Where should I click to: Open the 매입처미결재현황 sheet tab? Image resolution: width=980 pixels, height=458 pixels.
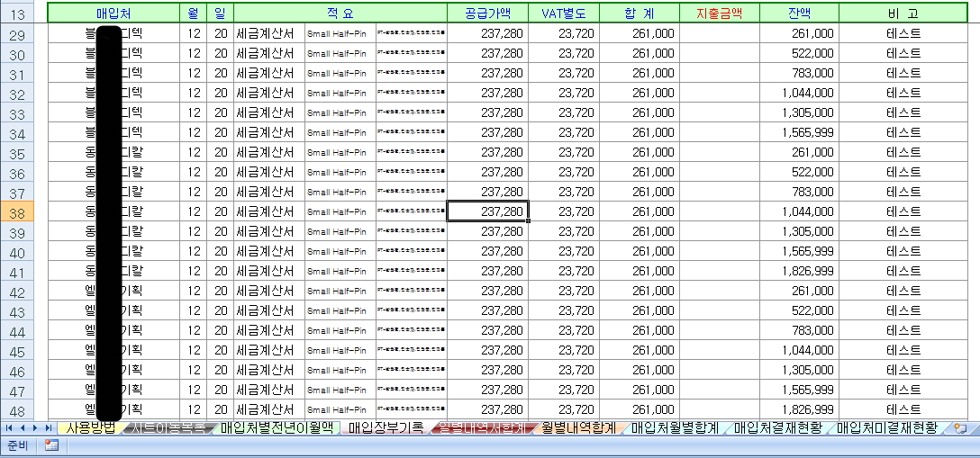pos(886,428)
